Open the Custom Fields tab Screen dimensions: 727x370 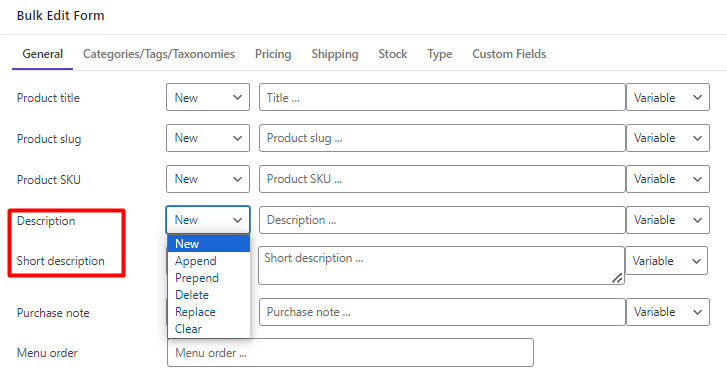[x=509, y=54]
